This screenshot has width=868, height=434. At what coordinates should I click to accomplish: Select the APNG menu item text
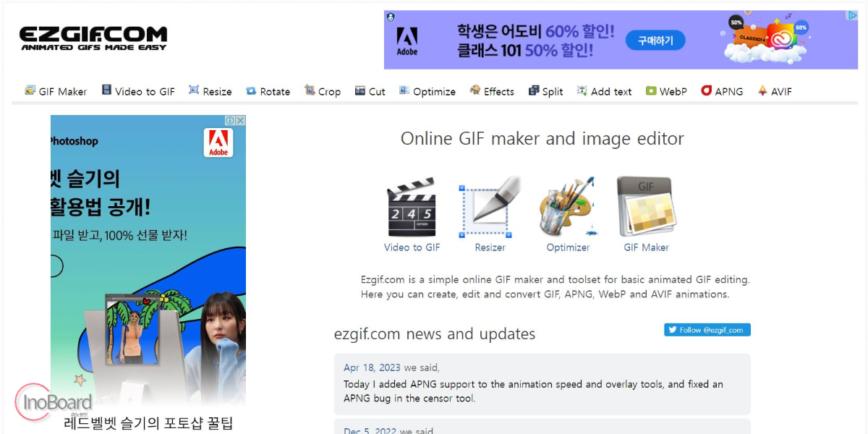click(x=729, y=92)
